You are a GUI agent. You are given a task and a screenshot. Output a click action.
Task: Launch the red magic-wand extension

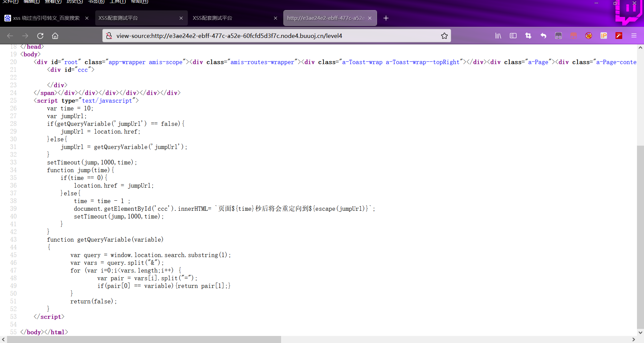pos(619,36)
